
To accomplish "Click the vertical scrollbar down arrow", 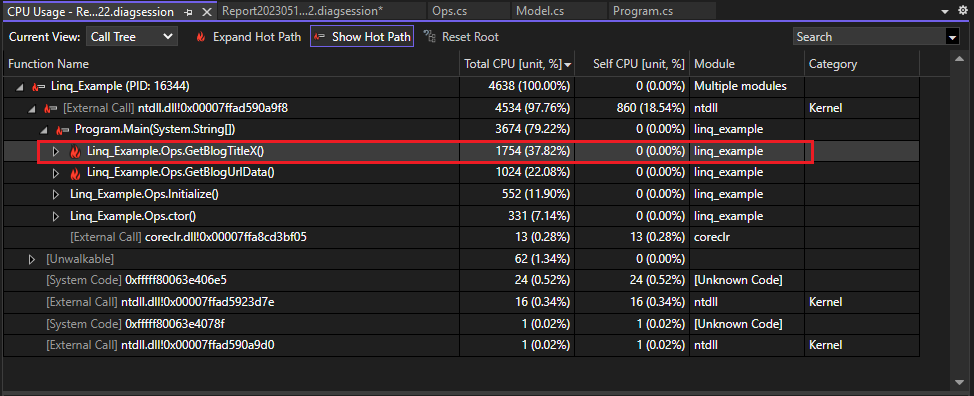I will (959, 381).
